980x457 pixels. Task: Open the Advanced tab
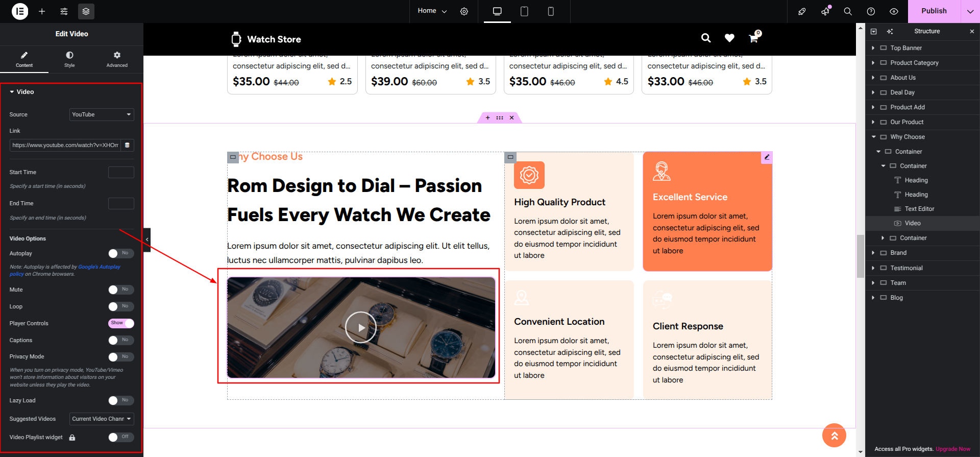pos(117,59)
